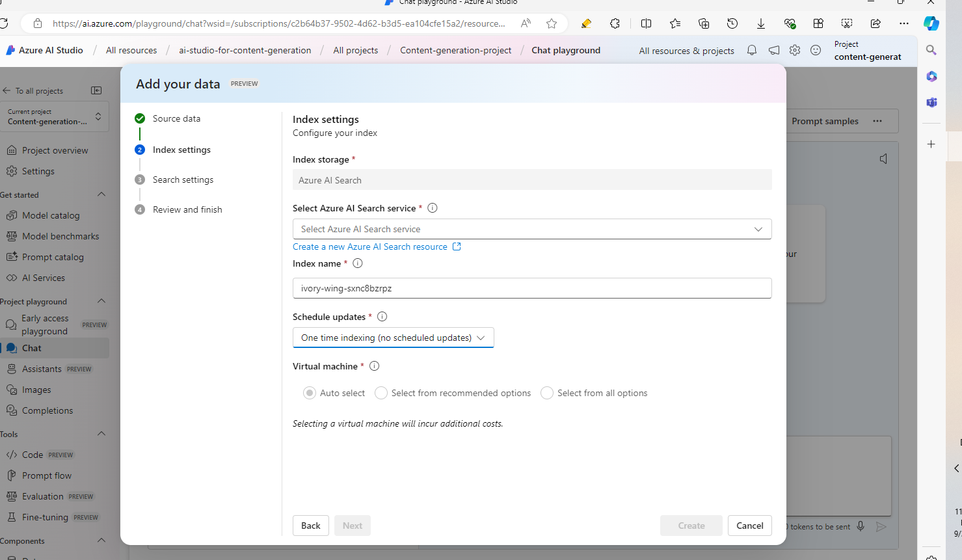Viewport: 962px width, 560px height.
Task: Go to the Chat playground item
Action: point(55,348)
